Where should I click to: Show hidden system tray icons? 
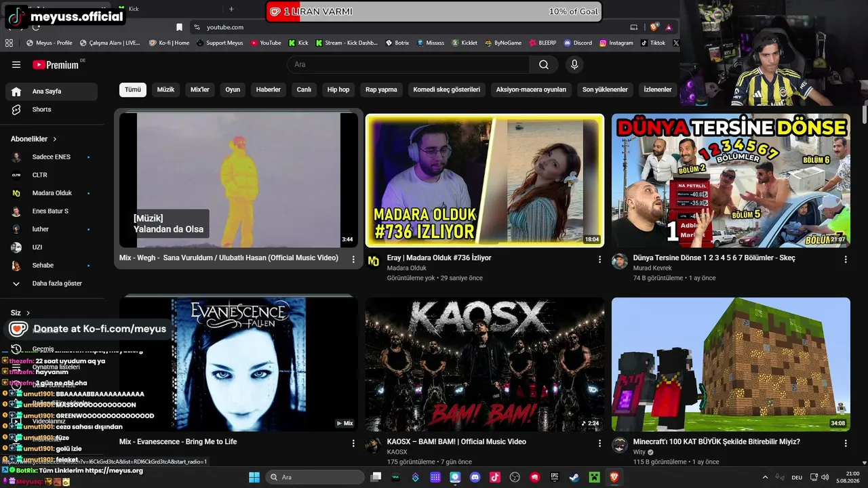tap(766, 477)
